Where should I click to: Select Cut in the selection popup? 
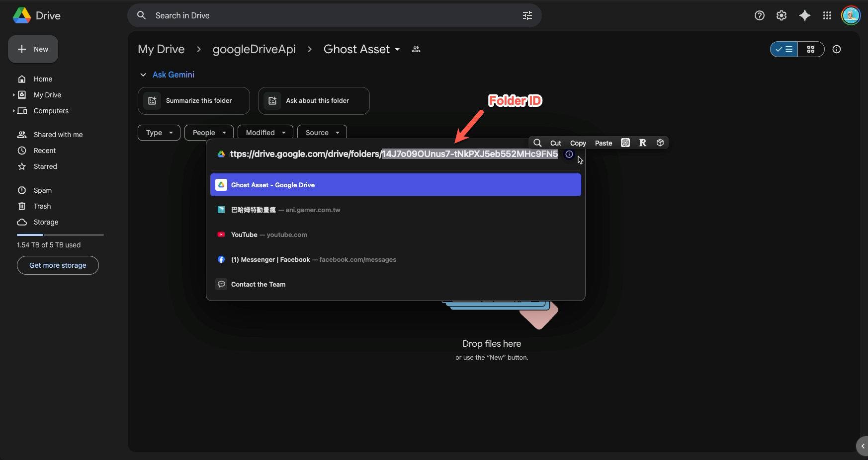coord(556,143)
